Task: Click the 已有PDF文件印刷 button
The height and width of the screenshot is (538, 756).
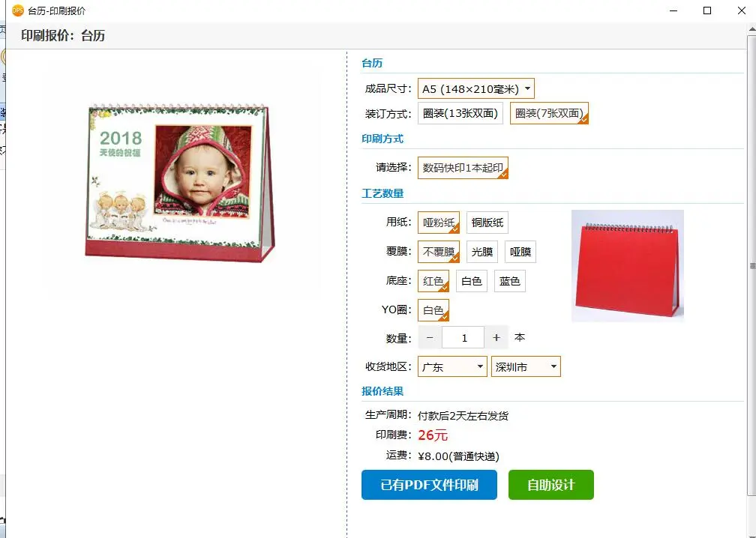Action: (429, 485)
